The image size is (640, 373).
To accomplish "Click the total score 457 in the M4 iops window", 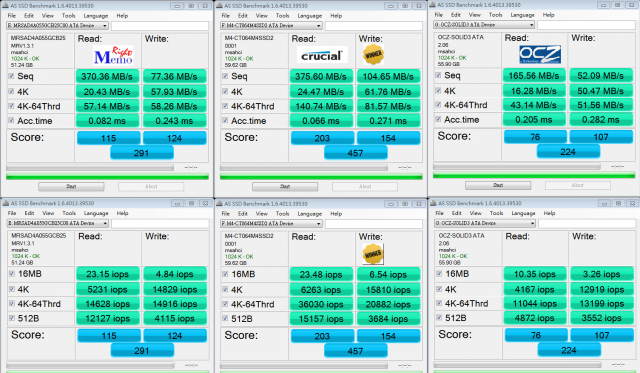I will [x=356, y=351].
